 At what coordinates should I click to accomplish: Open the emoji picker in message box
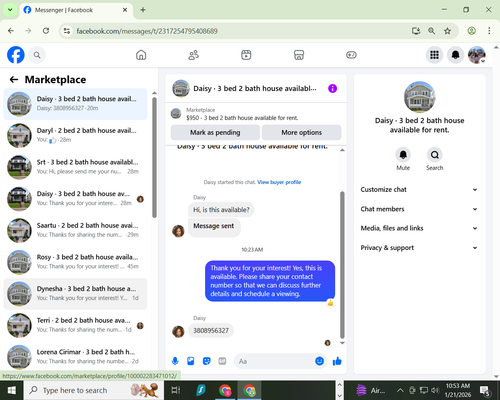click(319, 361)
